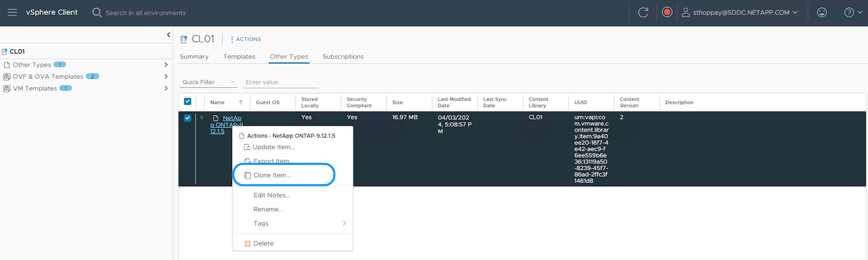Image resolution: width=868 pixels, height=260 pixels.
Task: Click the vSphere Client title link
Action: pyautogui.click(x=52, y=12)
